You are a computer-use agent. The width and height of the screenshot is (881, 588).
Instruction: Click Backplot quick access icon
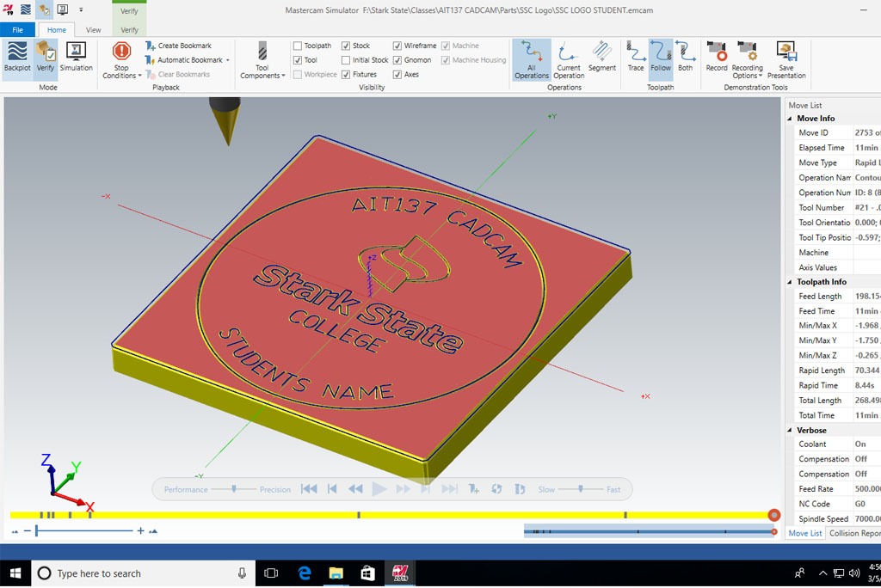(x=25, y=9)
